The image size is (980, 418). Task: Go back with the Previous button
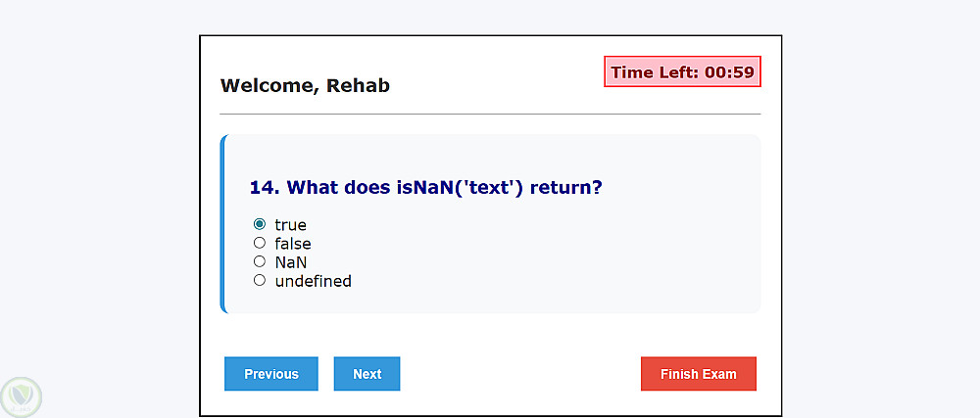tap(271, 374)
